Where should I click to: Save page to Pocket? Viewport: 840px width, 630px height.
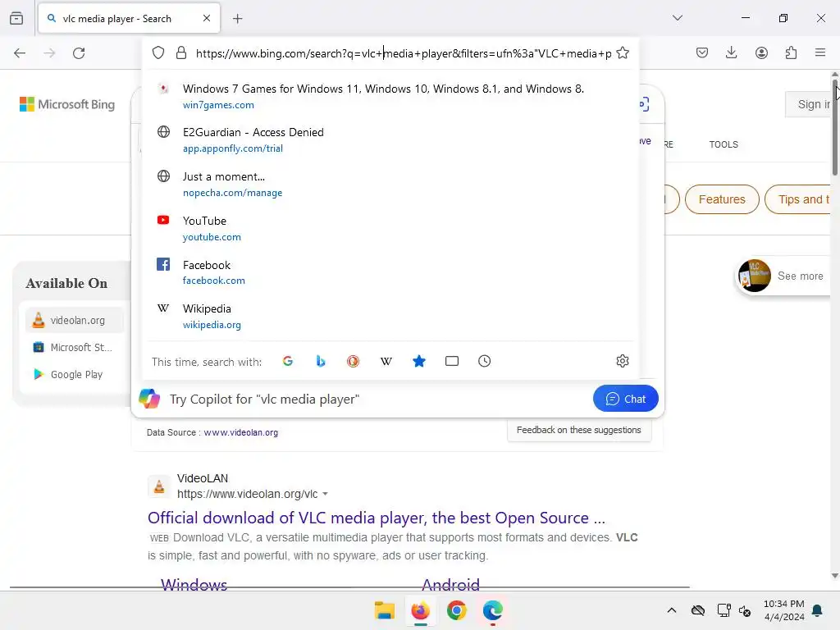point(702,52)
